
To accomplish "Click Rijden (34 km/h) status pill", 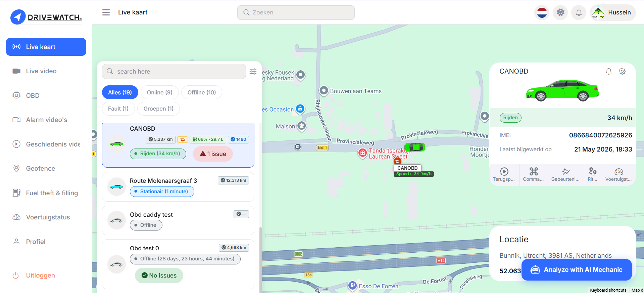I will pyautogui.click(x=158, y=154).
